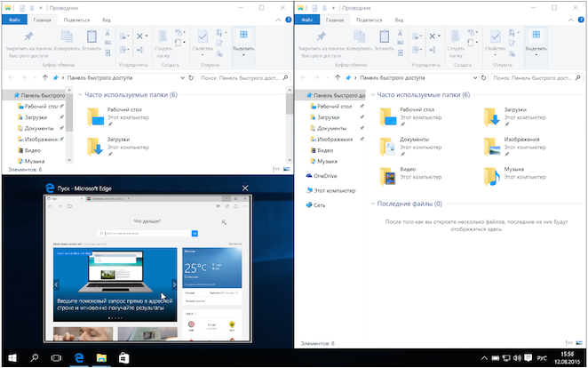Refresh the left Explorer address bar
This screenshot has height=368, width=588.
pos(191,77)
